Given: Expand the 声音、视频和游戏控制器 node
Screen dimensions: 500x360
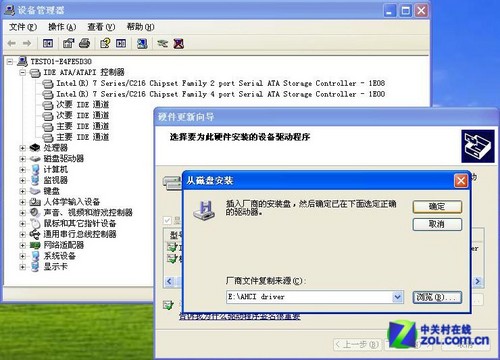Looking at the screenshot, I should pos(22,213).
